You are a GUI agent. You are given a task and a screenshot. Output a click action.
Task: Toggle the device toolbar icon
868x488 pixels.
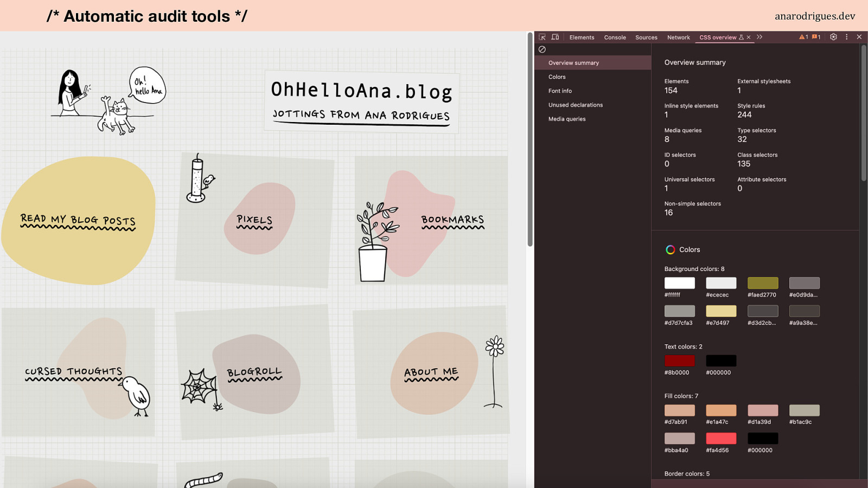tap(555, 37)
